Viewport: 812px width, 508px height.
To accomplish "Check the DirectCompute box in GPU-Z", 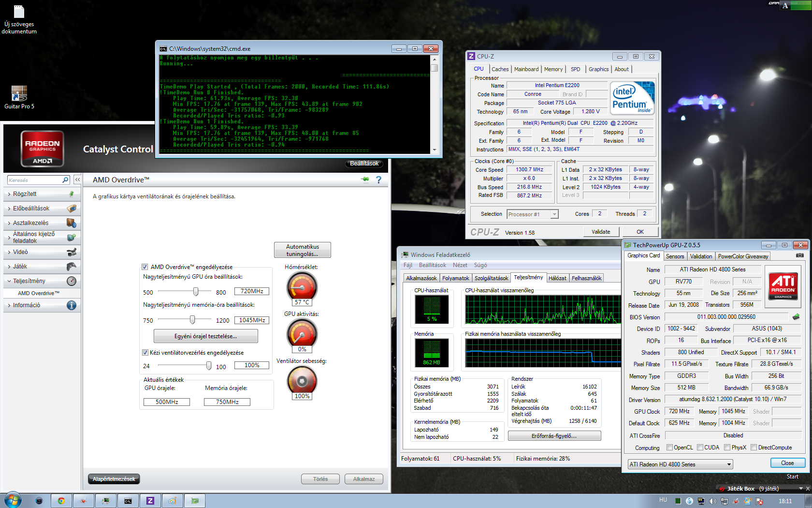I will [x=754, y=448].
